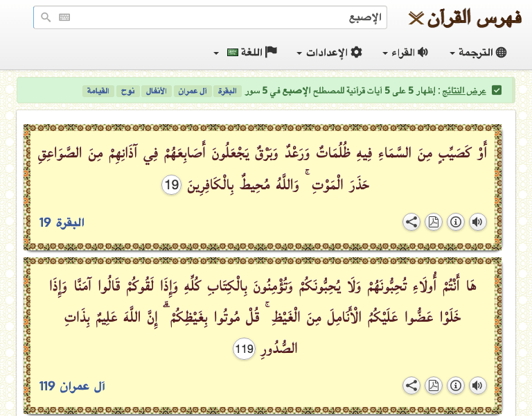Open the القراء reciters dropdown
The image size is (532, 416).
coord(405,52)
